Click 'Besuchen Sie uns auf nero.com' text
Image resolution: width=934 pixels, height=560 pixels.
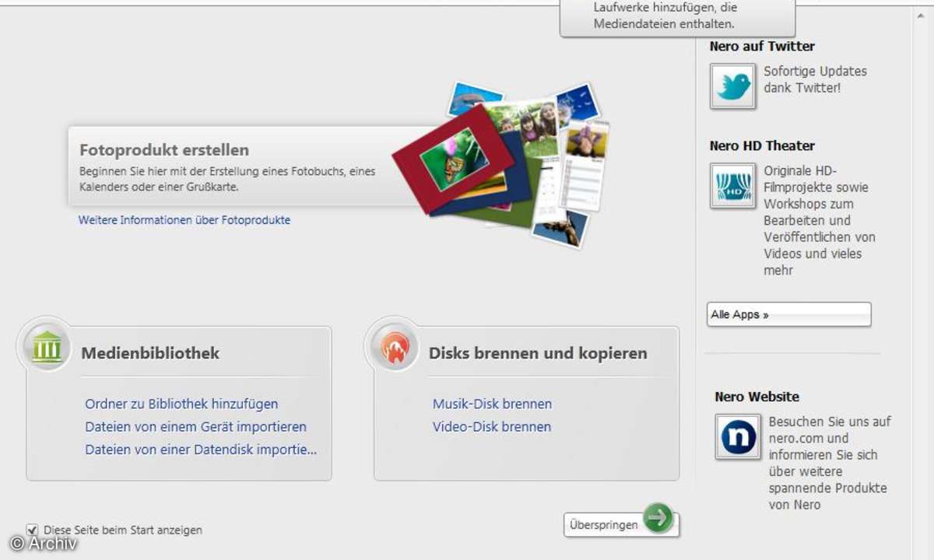pyautogui.click(x=829, y=463)
